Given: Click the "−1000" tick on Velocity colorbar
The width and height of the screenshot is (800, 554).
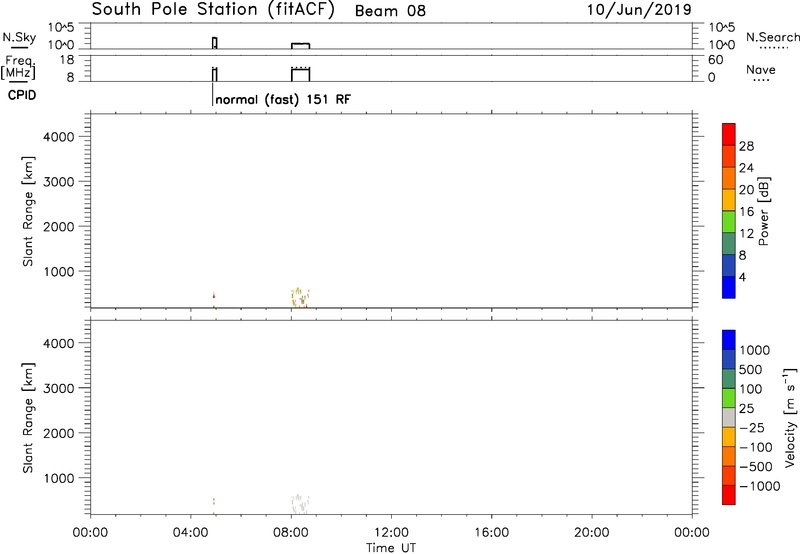Looking at the screenshot, I should tap(759, 486).
